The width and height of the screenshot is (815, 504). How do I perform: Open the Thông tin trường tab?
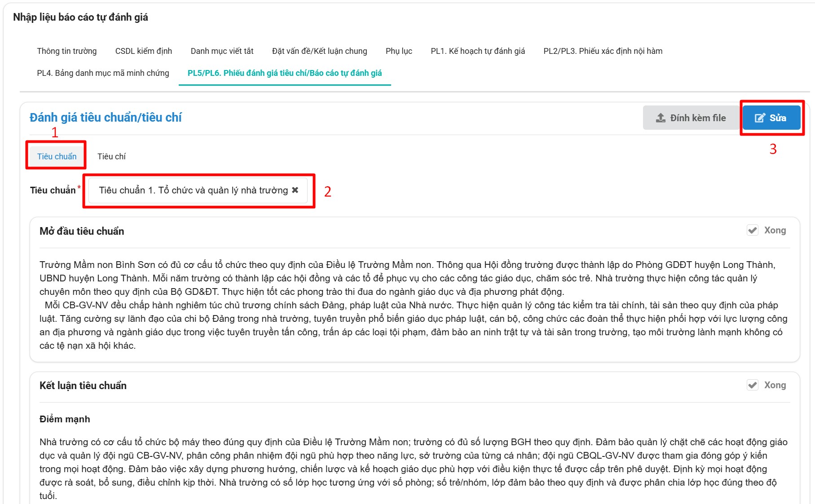[x=67, y=51]
